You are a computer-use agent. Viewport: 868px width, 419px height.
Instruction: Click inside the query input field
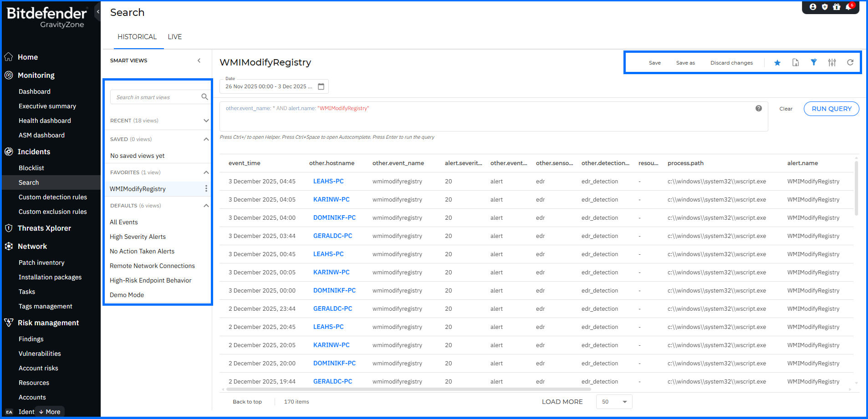pyautogui.click(x=455, y=116)
